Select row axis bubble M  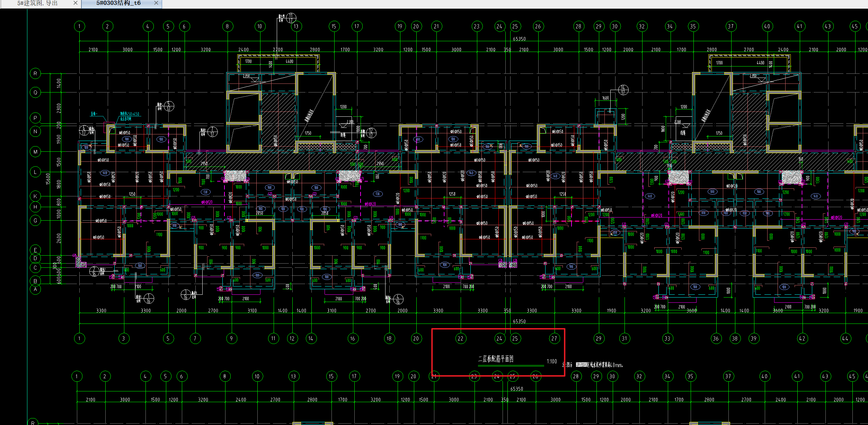35,152
